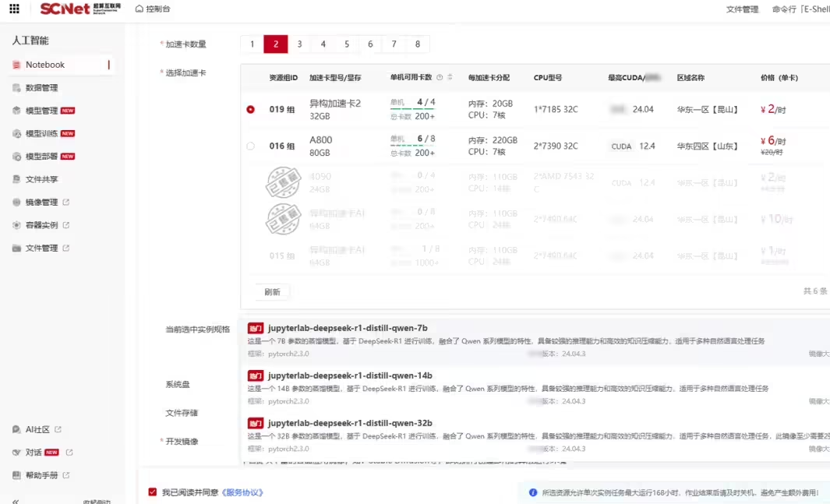
Task: Uncheck 我已阅读并同意 agreement checkbox
Action: 153,492
